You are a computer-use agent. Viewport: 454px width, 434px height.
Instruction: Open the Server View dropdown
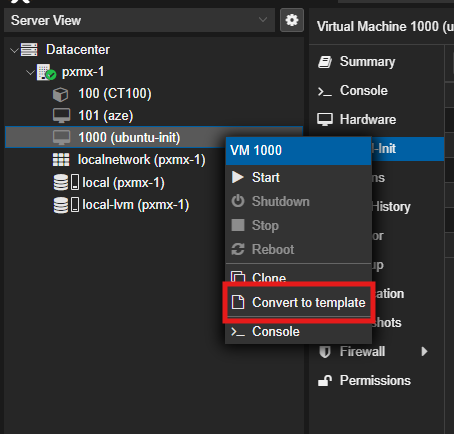click(x=139, y=20)
